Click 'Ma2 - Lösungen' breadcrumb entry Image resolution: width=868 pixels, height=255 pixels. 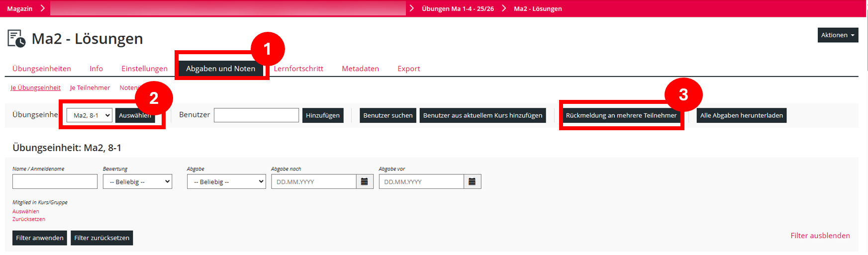[538, 8]
